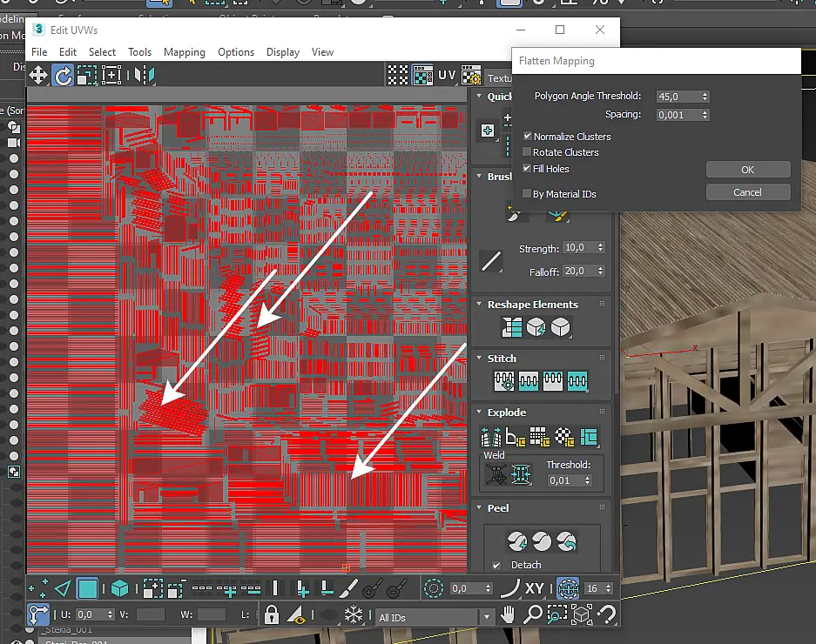Select the Move tool in Edit UVWs toolbar
The image size is (816, 644).
(38, 76)
